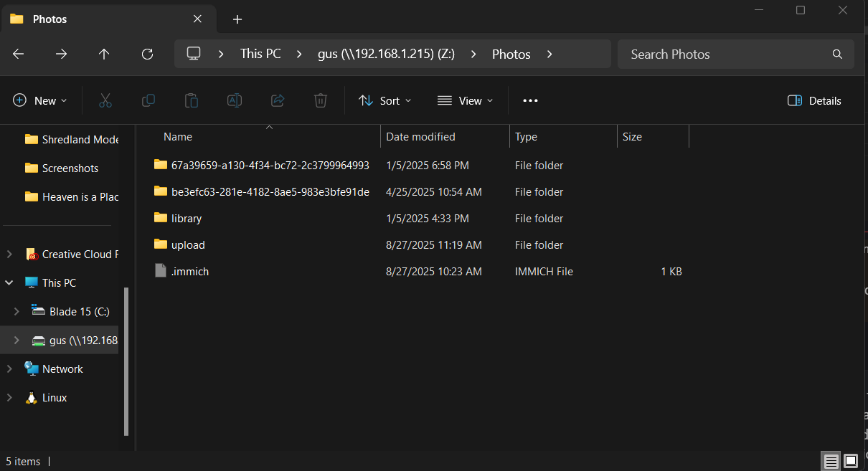
Task: Click the Share icon in toolbar
Action: 278,100
